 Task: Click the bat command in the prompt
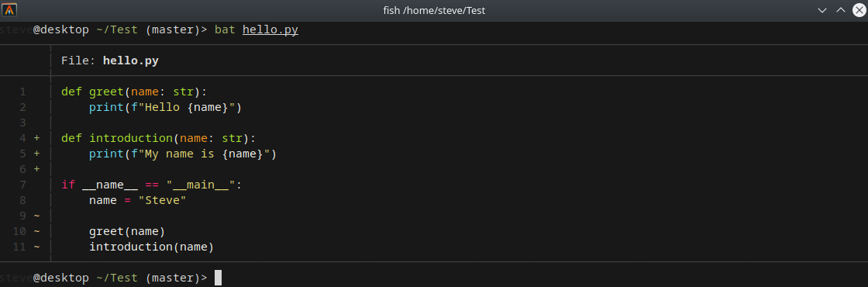click(x=225, y=29)
